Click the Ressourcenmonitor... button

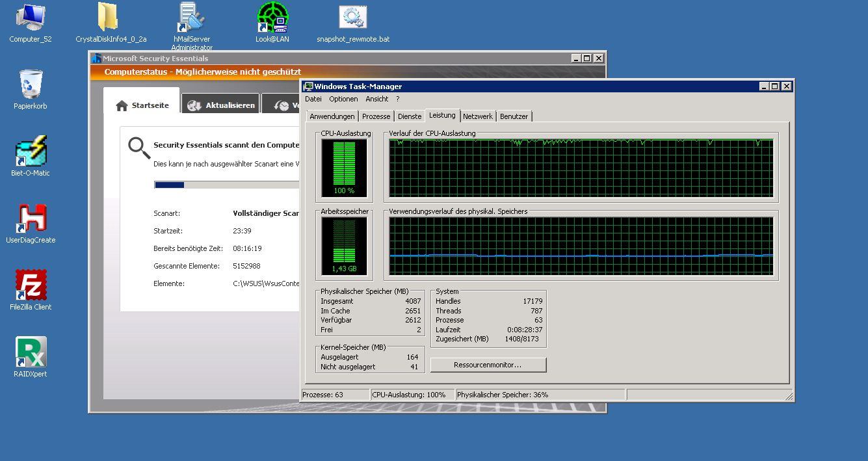click(x=488, y=365)
